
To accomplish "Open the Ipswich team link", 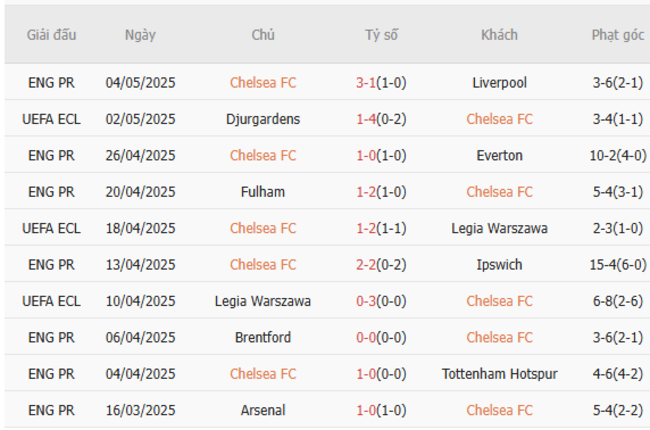I will coord(499,265).
